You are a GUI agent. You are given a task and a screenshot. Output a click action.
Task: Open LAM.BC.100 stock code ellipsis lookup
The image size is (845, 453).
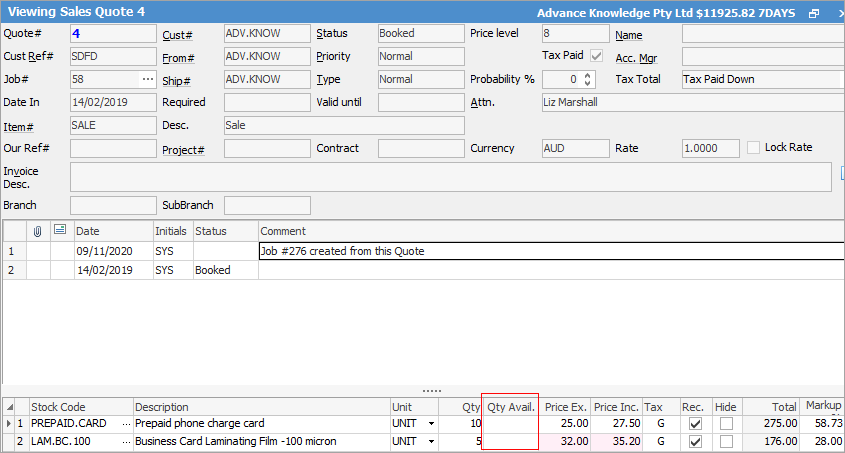(125, 441)
